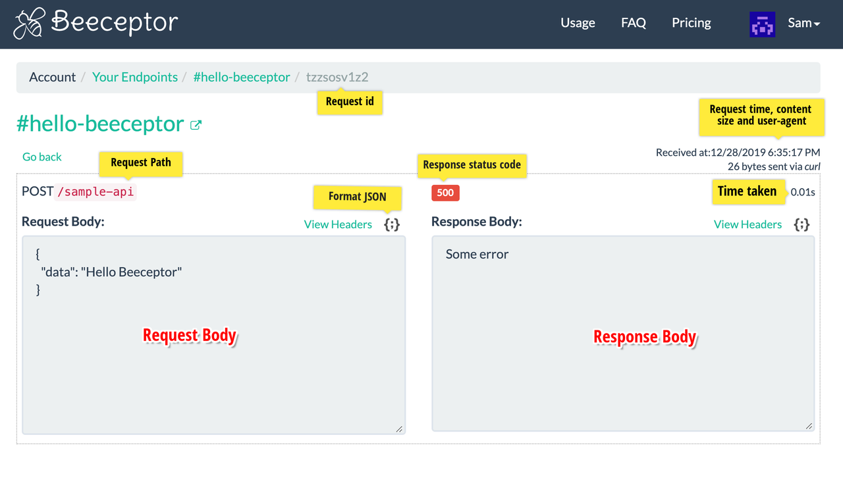View Headers for the response body
This screenshot has width=843, height=504.
tap(748, 224)
